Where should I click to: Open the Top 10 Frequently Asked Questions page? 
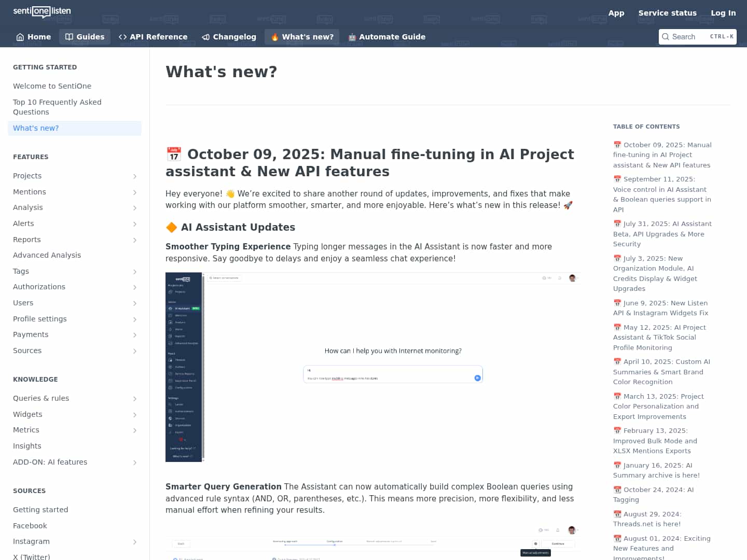[x=57, y=107]
